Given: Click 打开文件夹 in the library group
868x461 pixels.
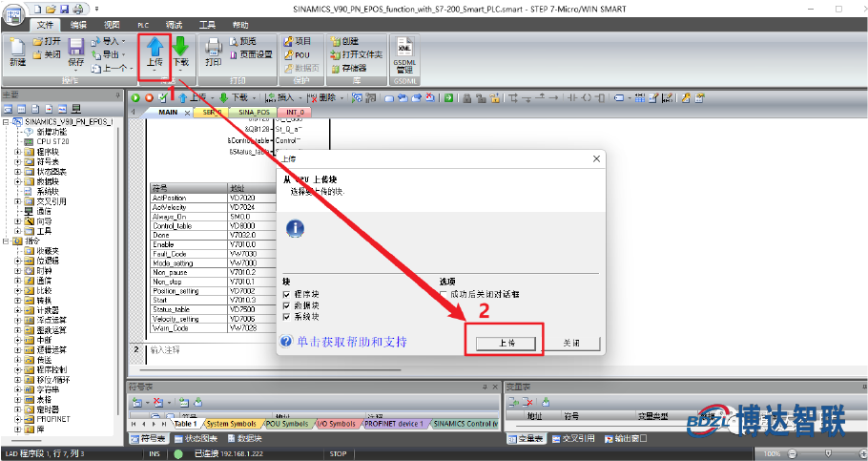Looking at the screenshot, I should (x=357, y=54).
